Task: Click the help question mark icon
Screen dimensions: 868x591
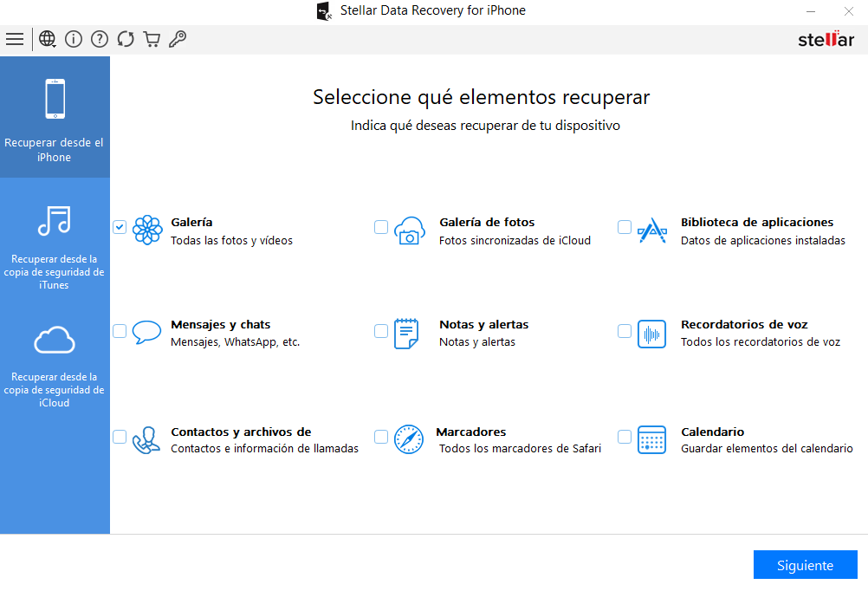Action: 100,39
